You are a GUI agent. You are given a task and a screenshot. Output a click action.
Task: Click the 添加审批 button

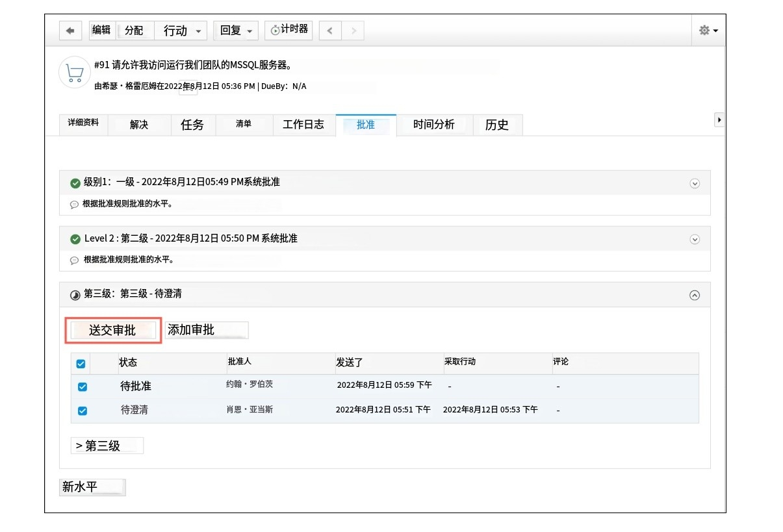point(206,330)
